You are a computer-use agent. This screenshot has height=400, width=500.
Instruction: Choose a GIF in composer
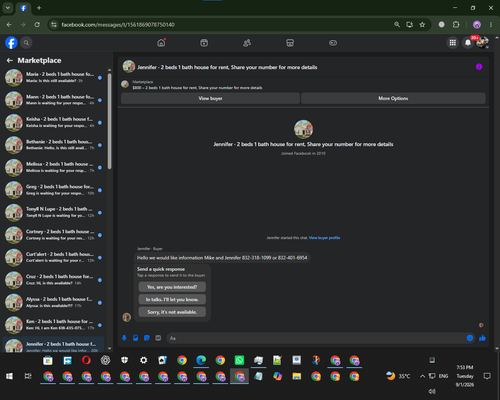[x=158, y=338]
